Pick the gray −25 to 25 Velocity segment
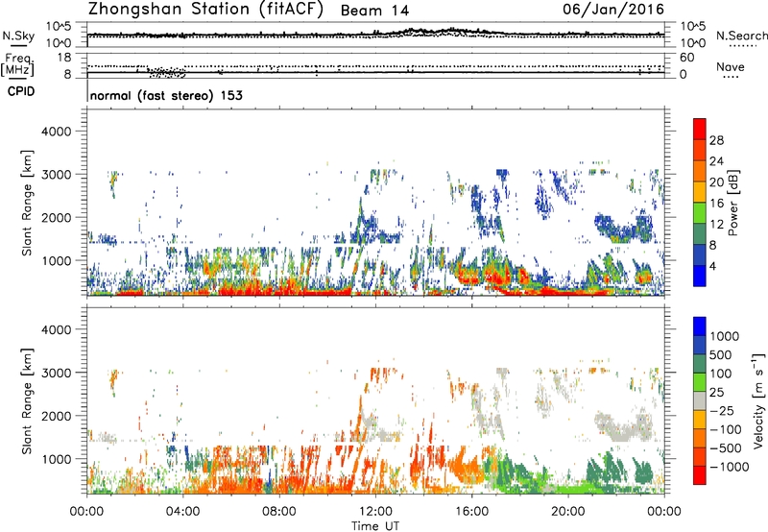This screenshot has height=532, width=768. pos(700,400)
